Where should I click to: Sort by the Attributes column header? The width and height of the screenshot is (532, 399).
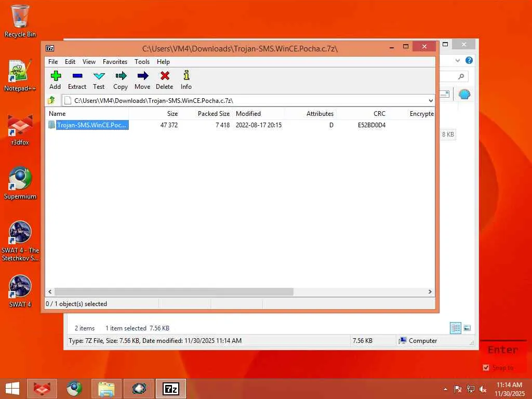(x=311, y=114)
